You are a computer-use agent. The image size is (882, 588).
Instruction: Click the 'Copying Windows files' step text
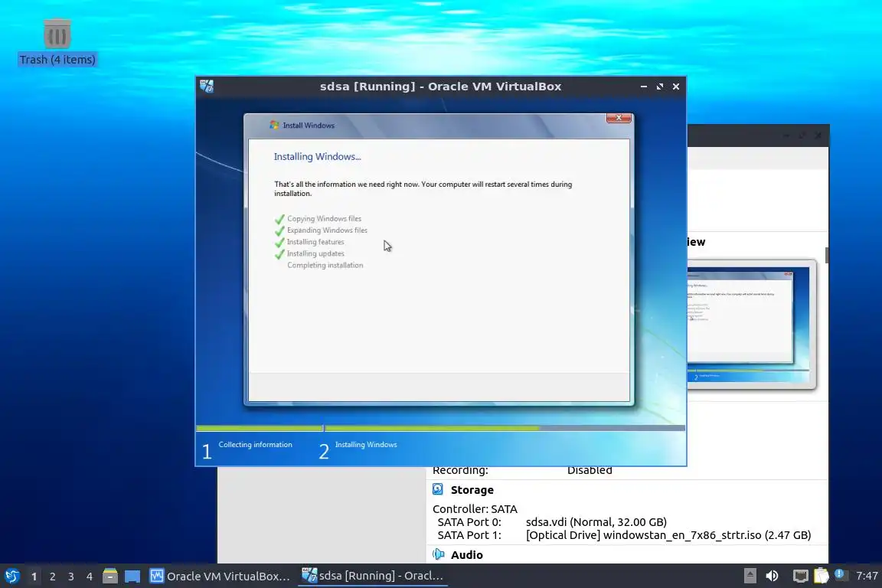coord(324,218)
